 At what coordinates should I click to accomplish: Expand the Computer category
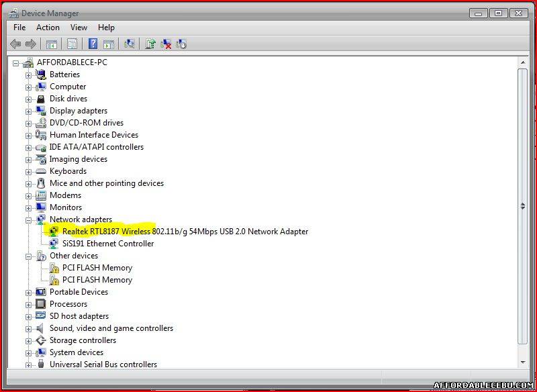(x=28, y=87)
